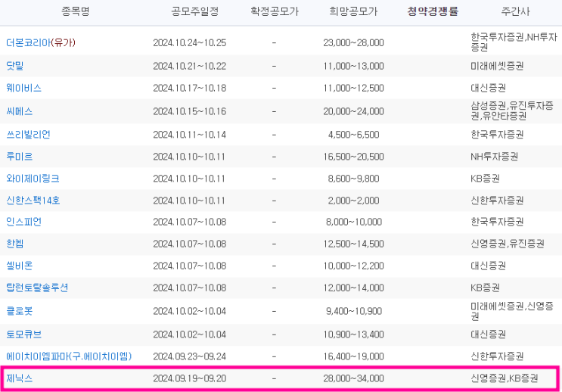
Task: Click underwriter 신영증권,유진증권 in the 한켐 row
Action: click(508, 244)
